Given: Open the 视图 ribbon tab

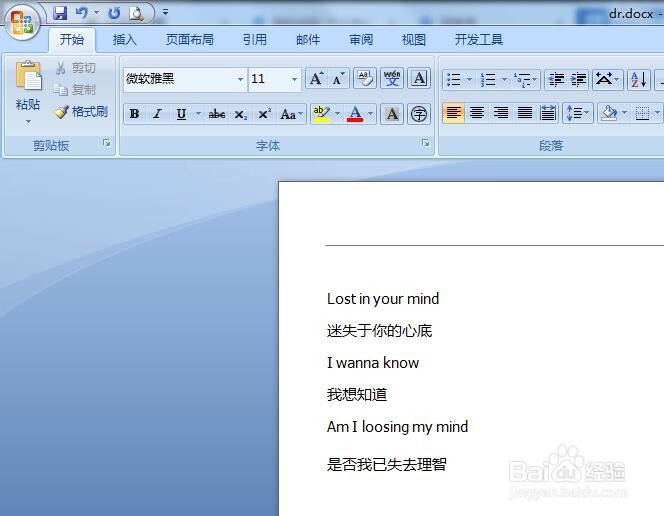Looking at the screenshot, I should point(413,40).
